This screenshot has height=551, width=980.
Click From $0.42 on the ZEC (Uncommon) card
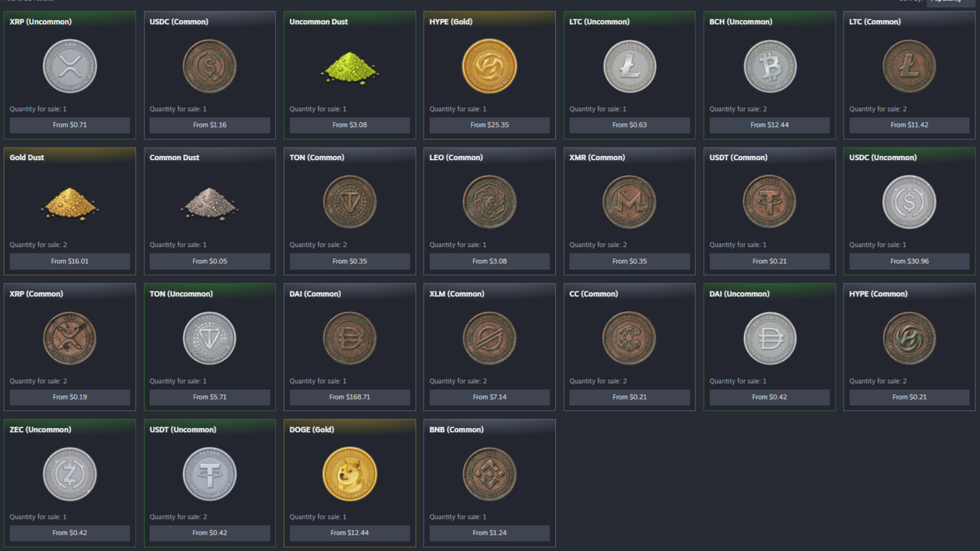click(x=70, y=533)
